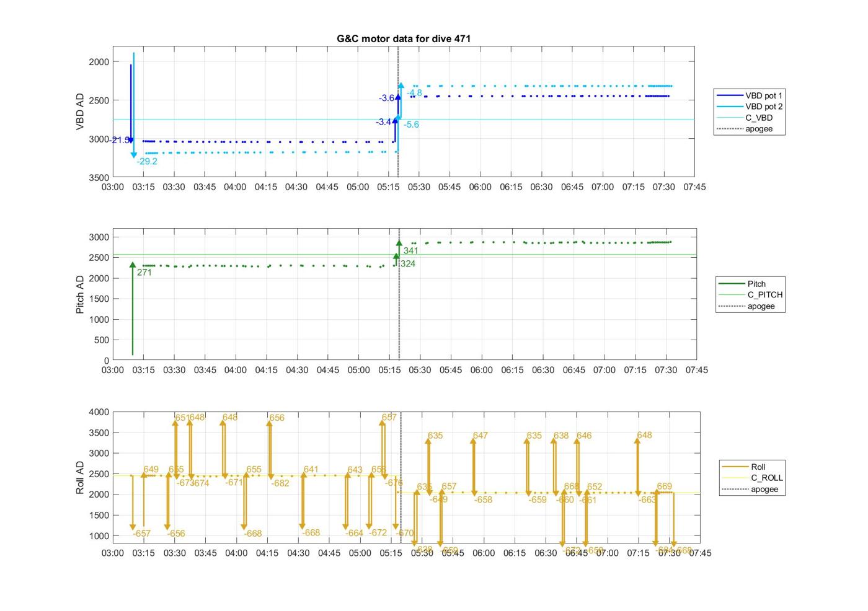Click "03:00" on the VBD plot time axis
This screenshot has width=868, height=611.
pyautogui.click(x=113, y=187)
